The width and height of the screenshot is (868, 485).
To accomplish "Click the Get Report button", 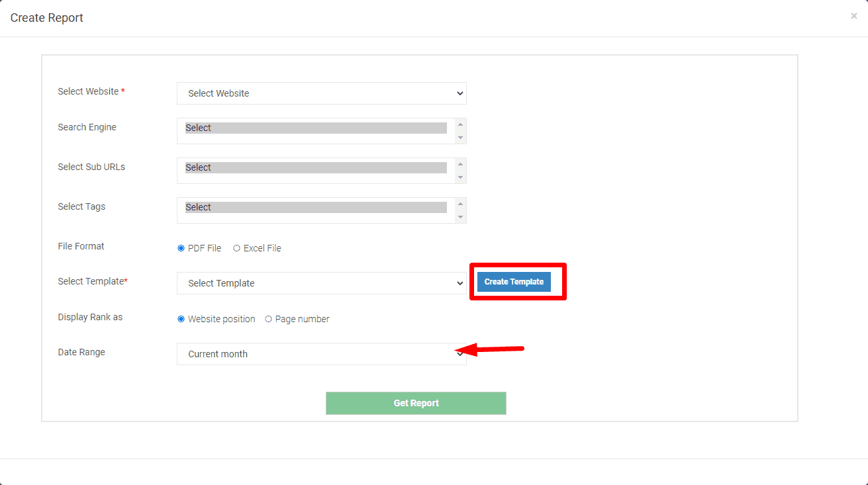I will pyautogui.click(x=416, y=403).
